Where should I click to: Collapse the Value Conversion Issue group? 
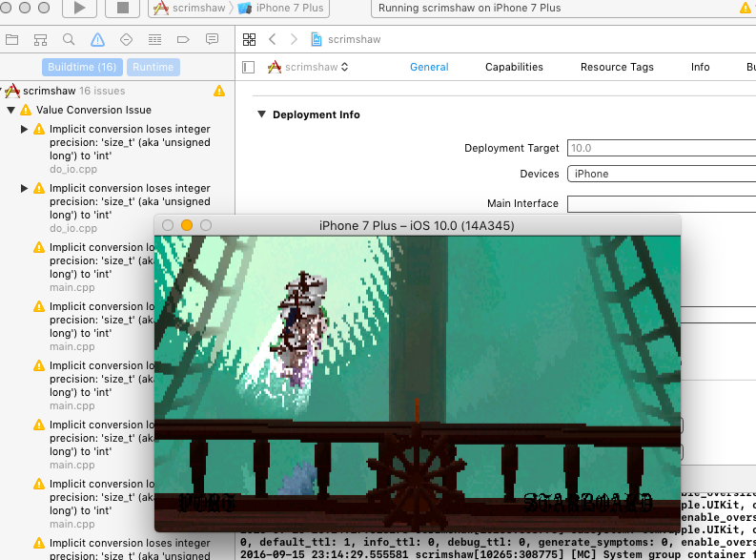pos(10,110)
